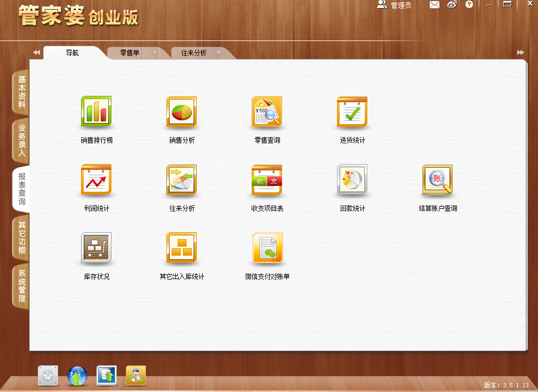
Task: Open 结算账户查询 magnifier icon
Action: pyautogui.click(x=437, y=180)
